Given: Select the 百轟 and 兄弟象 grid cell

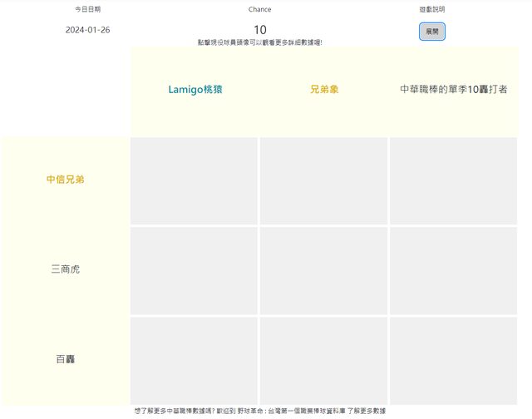Looking at the screenshot, I should pyautogui.click(x=324, y=360).
